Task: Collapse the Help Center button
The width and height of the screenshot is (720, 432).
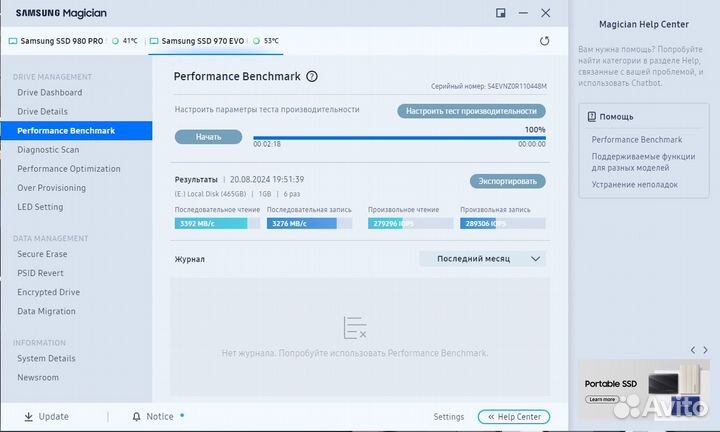Action: pos(514,417)
